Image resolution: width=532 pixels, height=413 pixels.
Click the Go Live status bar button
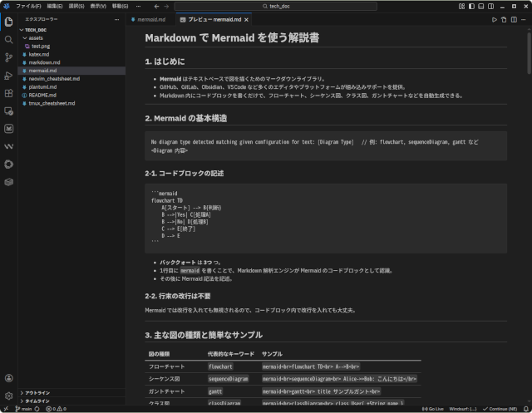(433, 409)
